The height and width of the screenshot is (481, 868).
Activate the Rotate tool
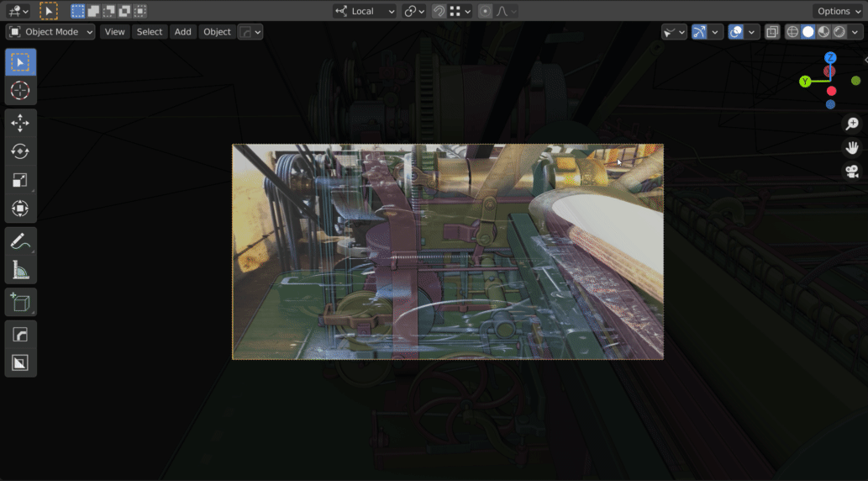coord(20,151)
